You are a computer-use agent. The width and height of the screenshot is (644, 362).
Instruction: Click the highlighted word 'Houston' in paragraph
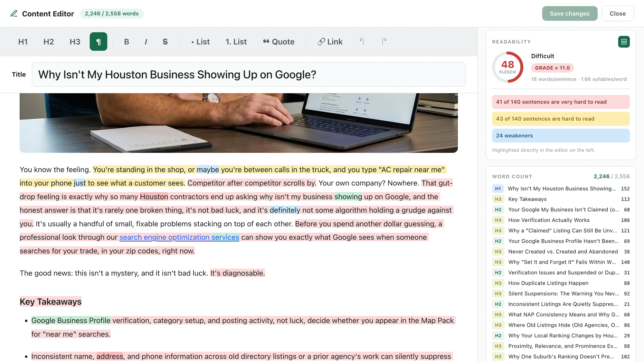pos(154,197)
